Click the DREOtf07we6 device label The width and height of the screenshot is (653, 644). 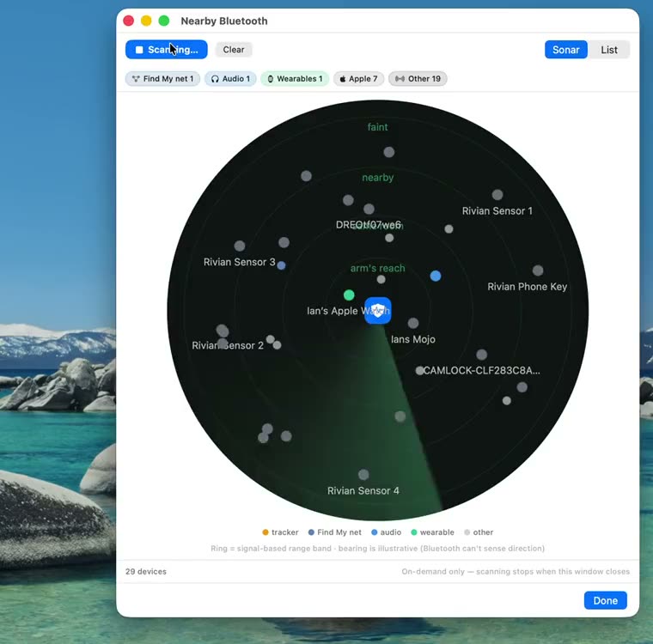tap(368, 225)
